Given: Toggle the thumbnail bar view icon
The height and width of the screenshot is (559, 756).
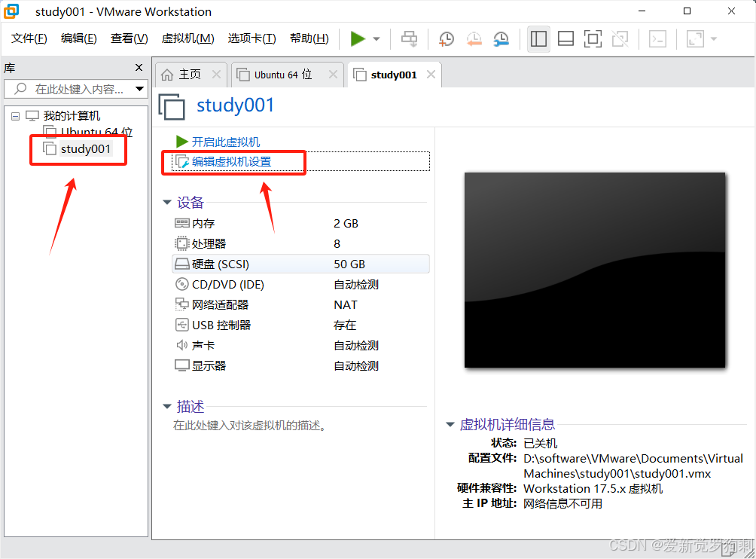Looking at the screenshot, I should click(565, 39).
